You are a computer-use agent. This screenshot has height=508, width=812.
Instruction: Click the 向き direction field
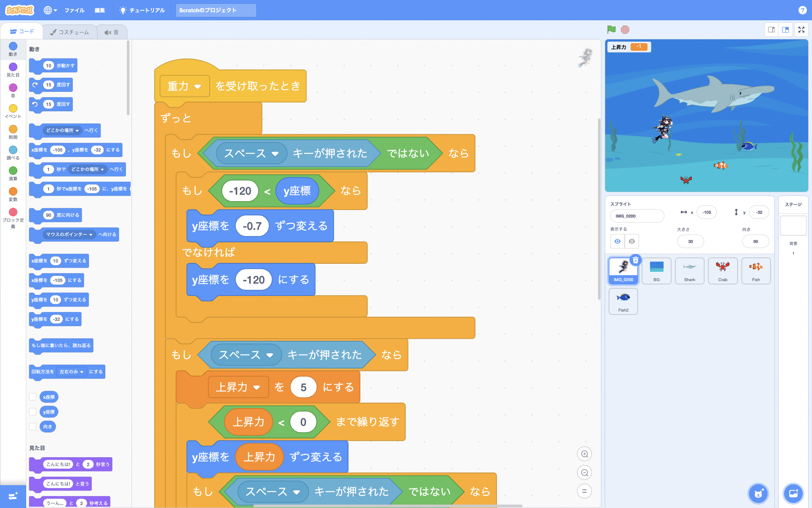point(755,241)
